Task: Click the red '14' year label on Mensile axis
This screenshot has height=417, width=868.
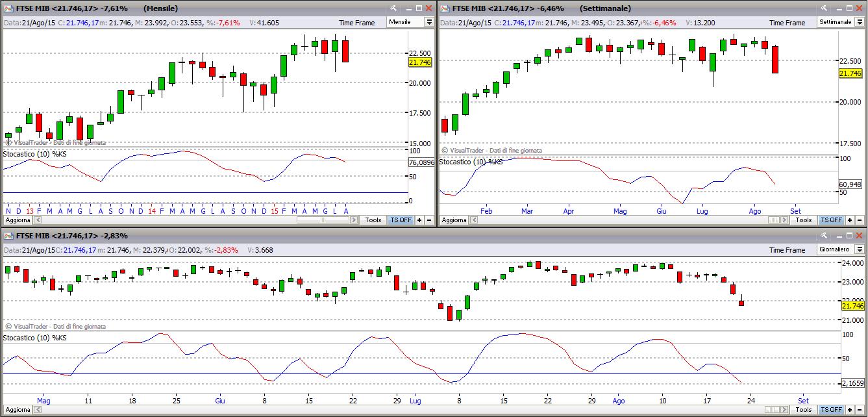Action: click(x=151, y=211)
